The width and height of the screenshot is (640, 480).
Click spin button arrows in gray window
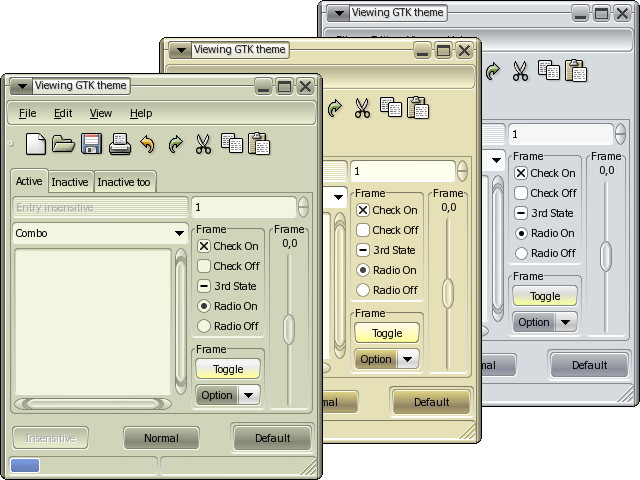click(620, 134)
